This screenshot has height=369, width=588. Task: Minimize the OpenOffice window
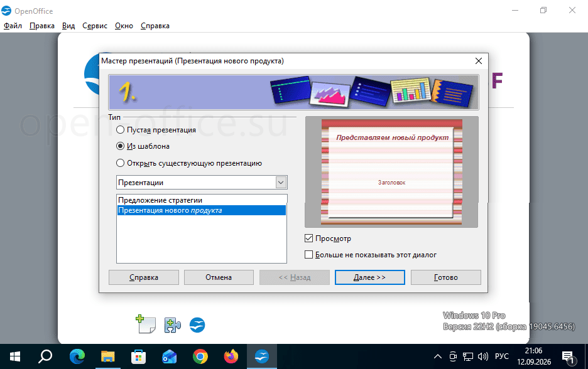click(x=515, y=11)
